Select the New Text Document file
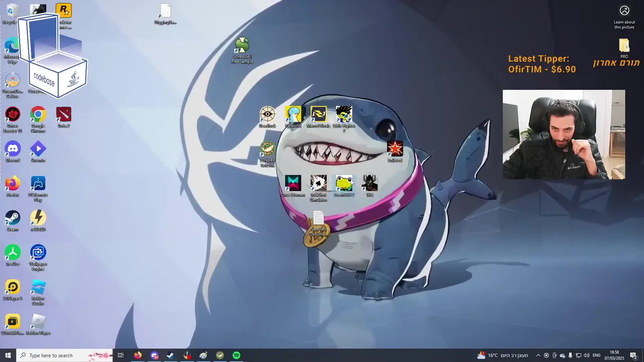Viewport: 644px width, 362px height. point(318,224)
